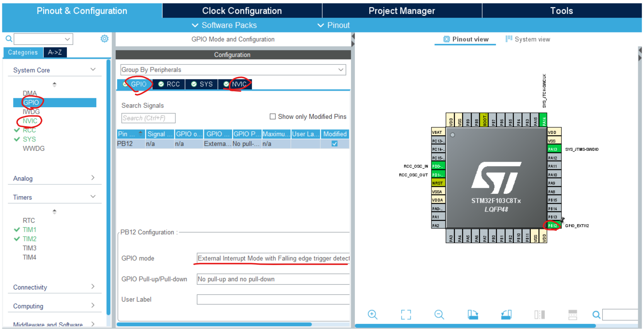Rotate the chip counter-clockwise

pos(506,315)
